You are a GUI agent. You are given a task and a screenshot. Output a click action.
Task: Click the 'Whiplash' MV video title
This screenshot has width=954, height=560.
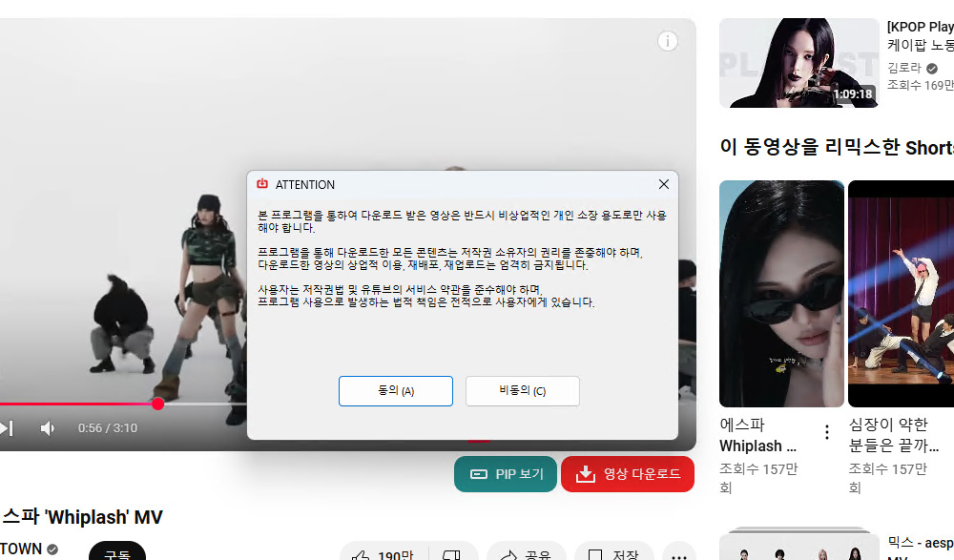(83, 517)
